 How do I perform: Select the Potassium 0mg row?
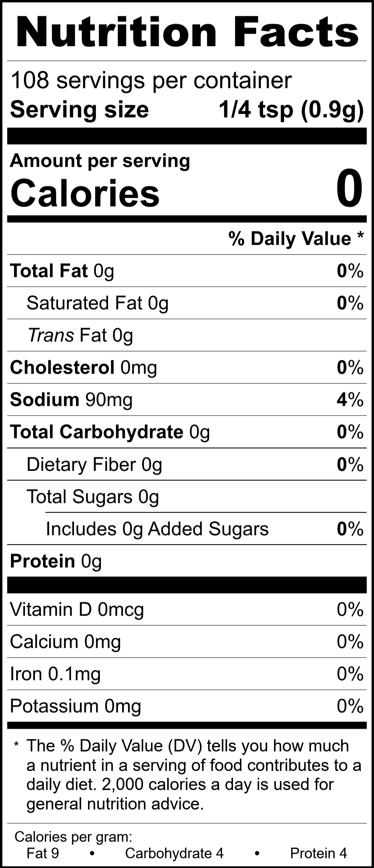point(187,706)
